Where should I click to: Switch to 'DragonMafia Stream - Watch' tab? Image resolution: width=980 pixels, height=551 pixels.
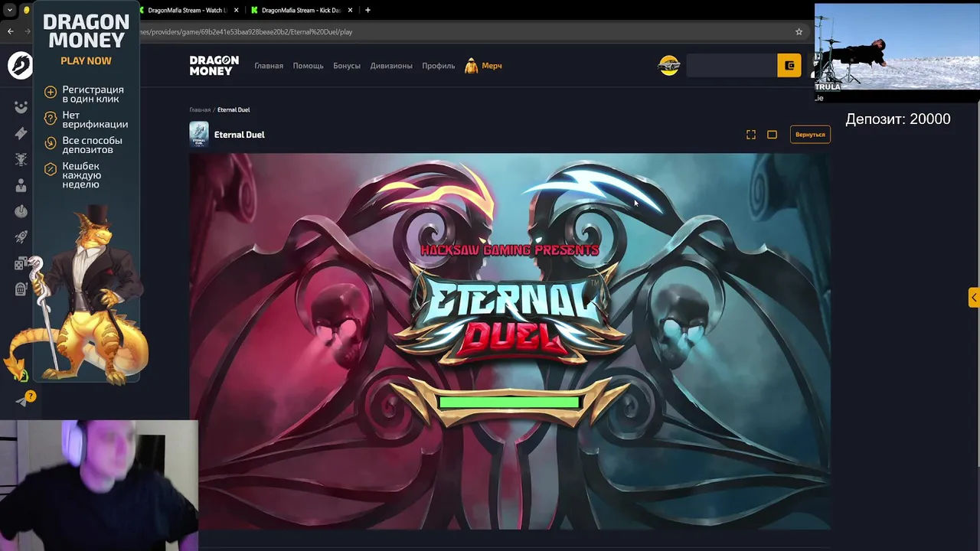[188, 10]
